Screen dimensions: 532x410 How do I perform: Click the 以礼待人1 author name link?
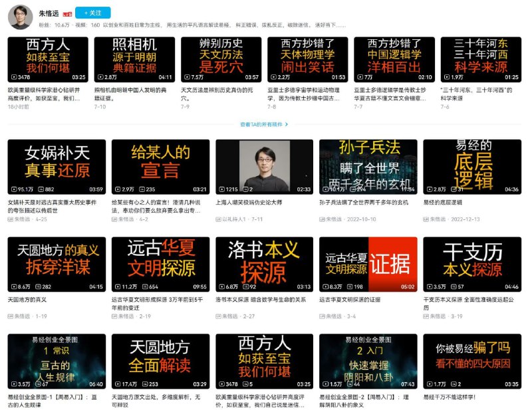coord(233,219)
